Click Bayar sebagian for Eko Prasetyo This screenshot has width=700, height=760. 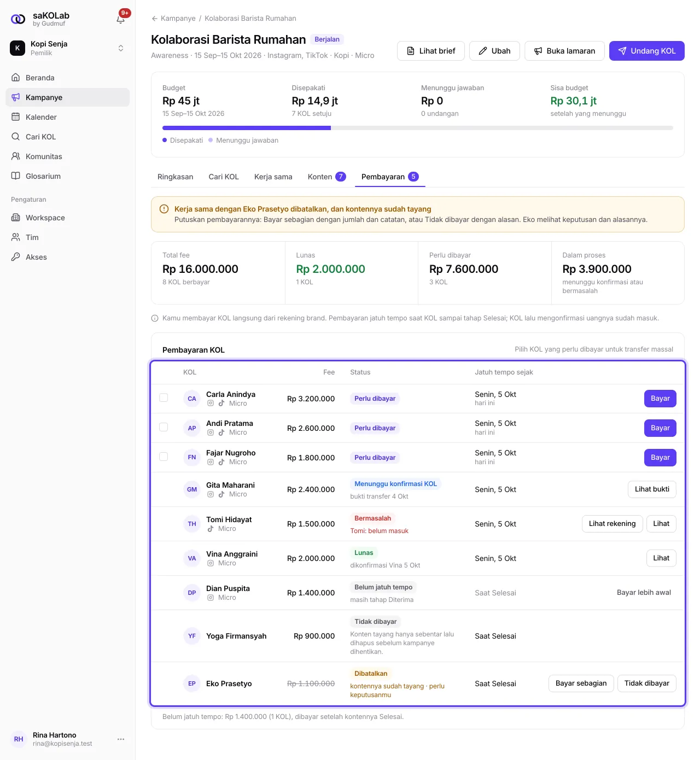pyautogui.click(x=581, y=683)
